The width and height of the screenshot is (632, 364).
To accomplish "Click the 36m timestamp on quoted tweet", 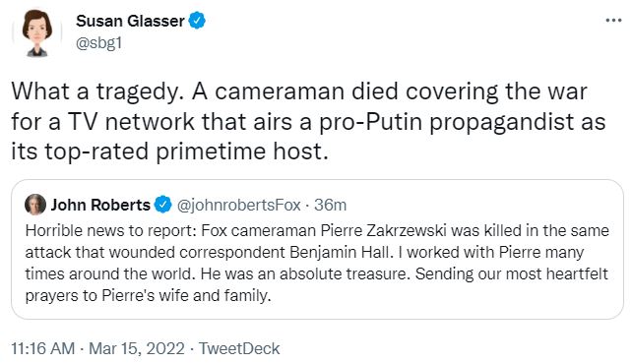I will point(330,205).
